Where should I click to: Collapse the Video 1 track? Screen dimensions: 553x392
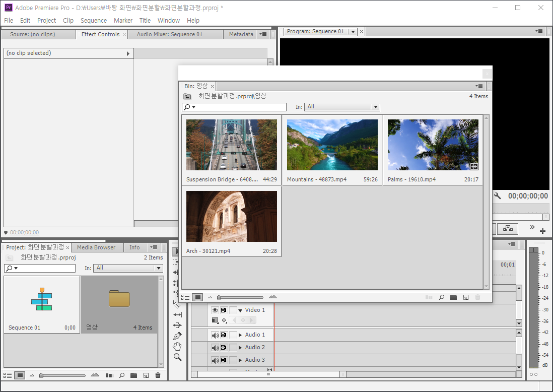coord(240,310)
